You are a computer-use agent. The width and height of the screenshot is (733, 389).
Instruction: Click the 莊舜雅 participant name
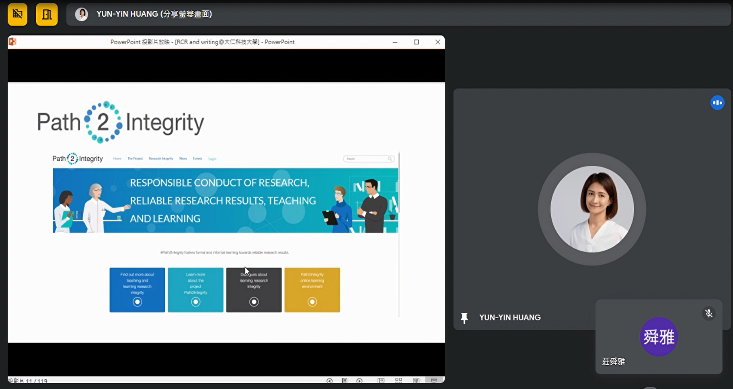pyautogui.click(x=613, y=361)
